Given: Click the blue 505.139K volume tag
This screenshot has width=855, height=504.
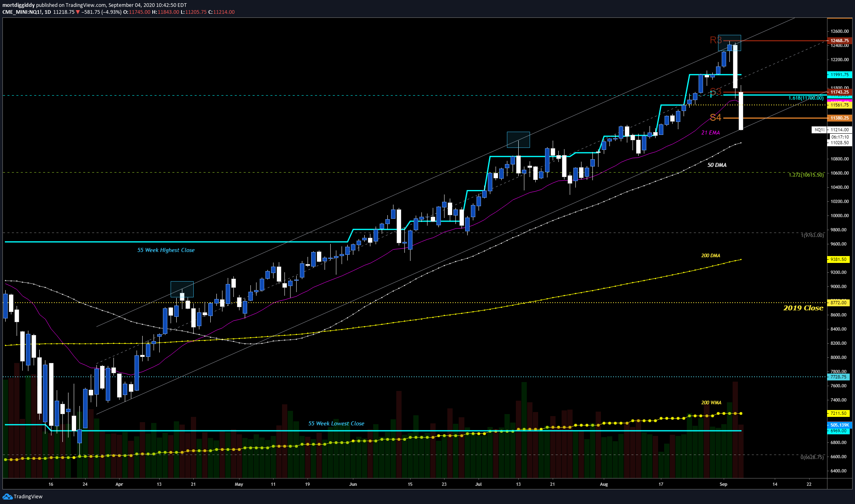Looking at the screenshot, I should click(839, 425).
